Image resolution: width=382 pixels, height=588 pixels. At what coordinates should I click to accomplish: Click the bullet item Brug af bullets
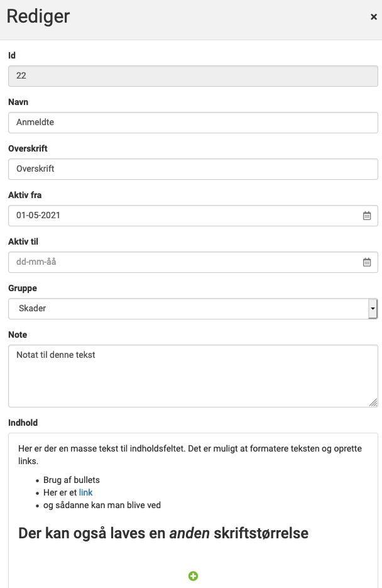point(72,480)
